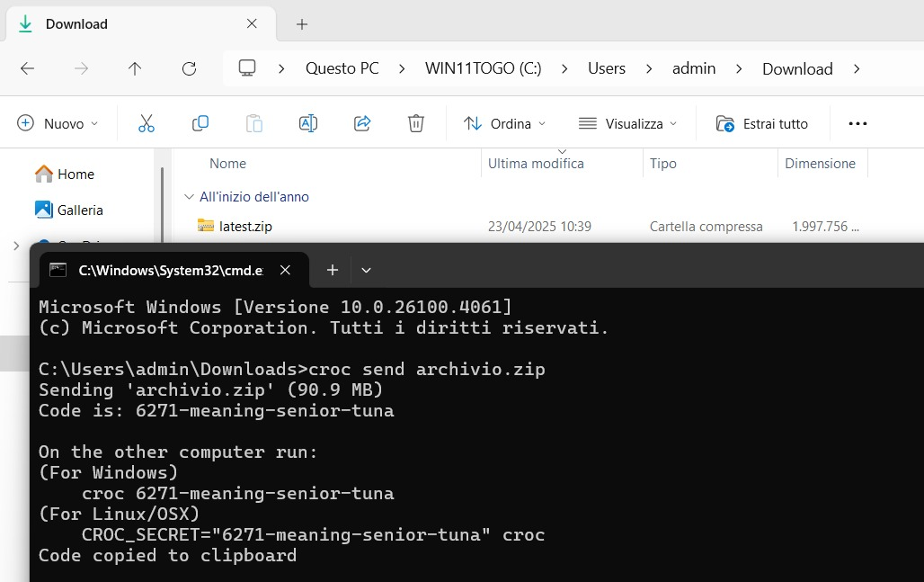The width and height of the screenshot is (924, 582).
Task: Expand the chevron after Questo PC
Action: 402,69
